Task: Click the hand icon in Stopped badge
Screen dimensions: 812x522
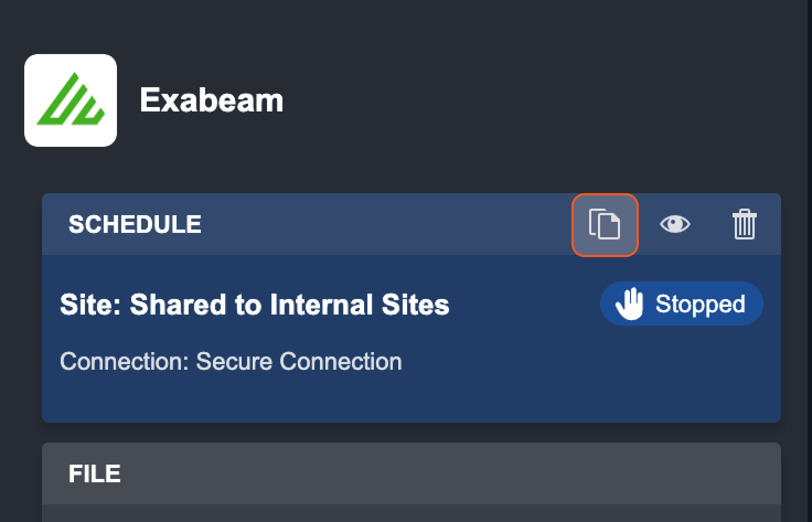Action: point(629,303)
